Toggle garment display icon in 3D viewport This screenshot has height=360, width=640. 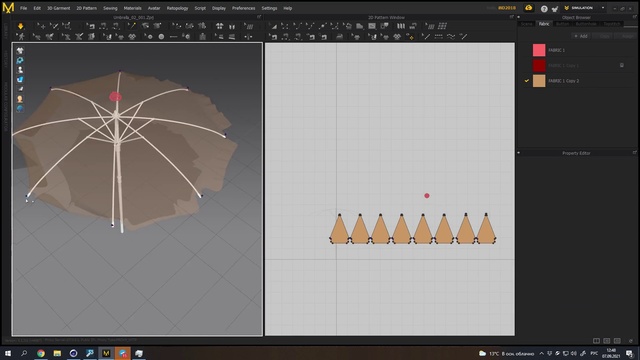pyautogui.click(x=20, y=51)
